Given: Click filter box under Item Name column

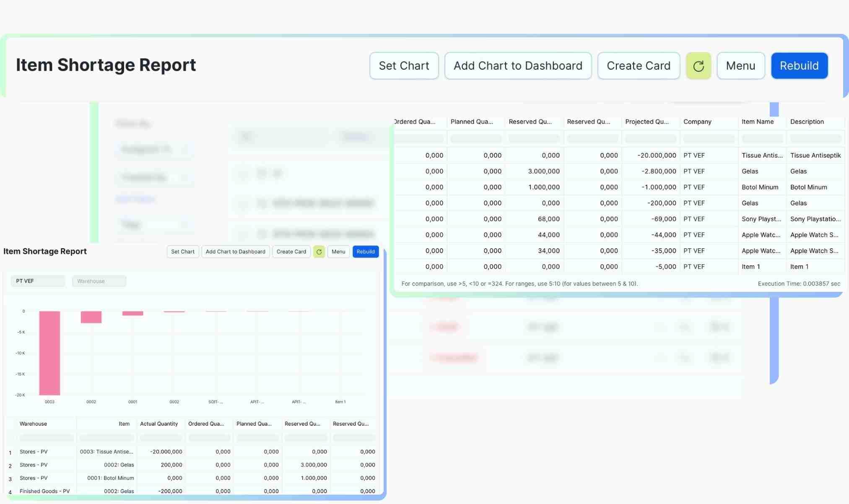Looking at the screenshot, I should (x=762, y=138).
